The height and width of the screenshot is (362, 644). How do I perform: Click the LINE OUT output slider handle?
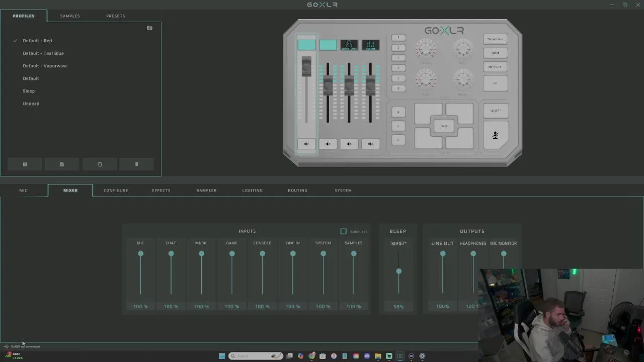[443, 254]
